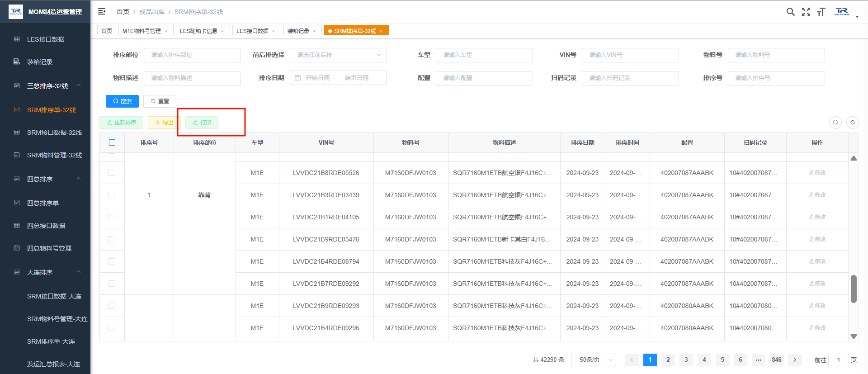Click the LES接口数据 sidebar icon
This screenshot has height=374, width=868.
pos(17,39)
